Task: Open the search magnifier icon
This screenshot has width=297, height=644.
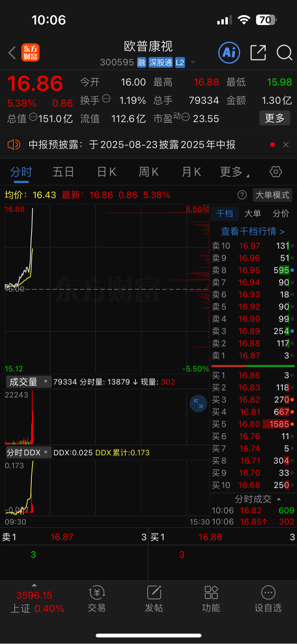Action: (284, 52)
